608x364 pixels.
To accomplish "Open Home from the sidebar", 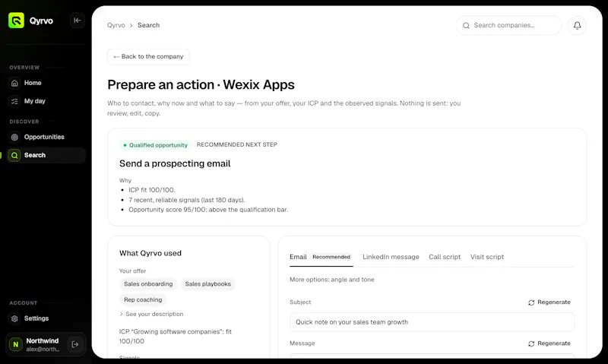I will (46, 83).
